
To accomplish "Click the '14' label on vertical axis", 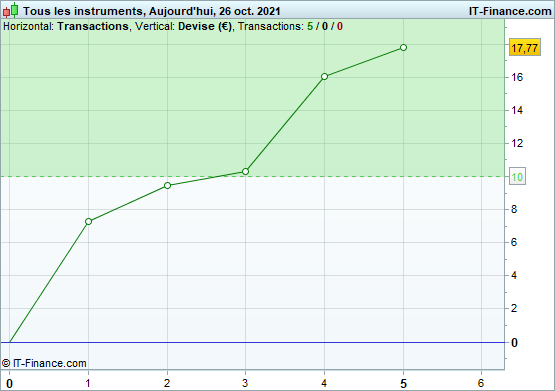I will click(x=517, y=110).
